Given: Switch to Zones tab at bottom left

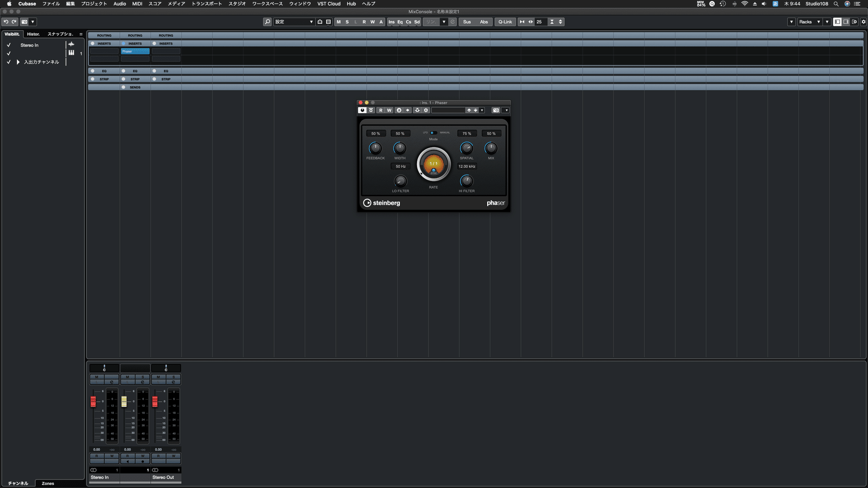Looking at the screenshot, I should tap(48, 483).
